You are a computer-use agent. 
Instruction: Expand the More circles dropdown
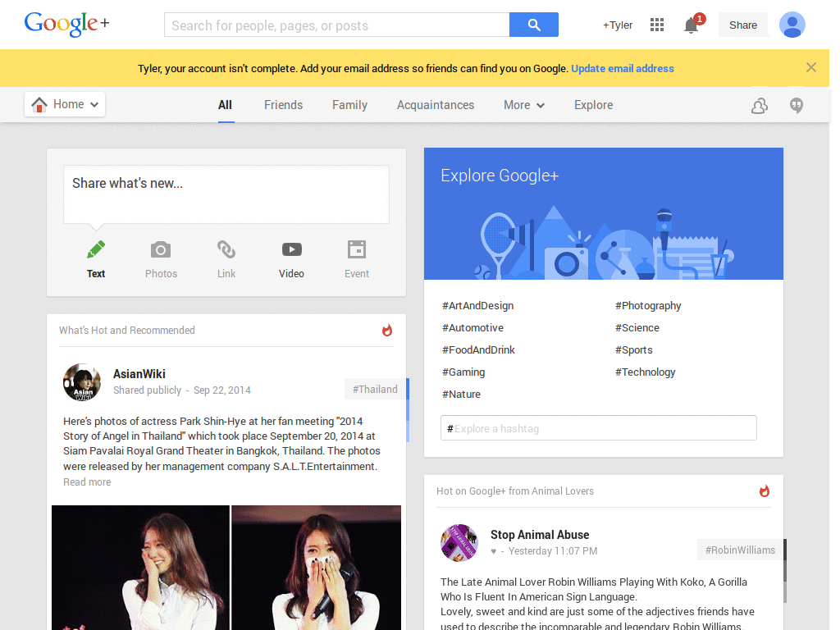[x=541, y=106]
